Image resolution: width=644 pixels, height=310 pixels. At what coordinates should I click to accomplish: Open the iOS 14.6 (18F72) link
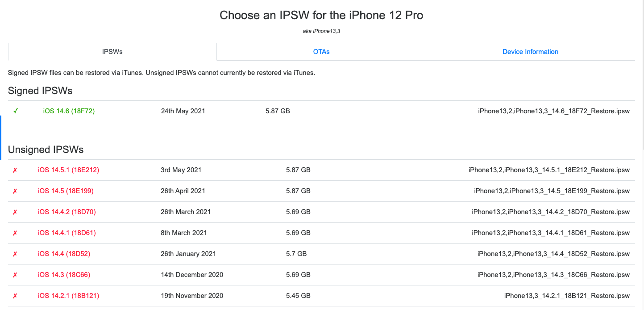coord(69,111)
